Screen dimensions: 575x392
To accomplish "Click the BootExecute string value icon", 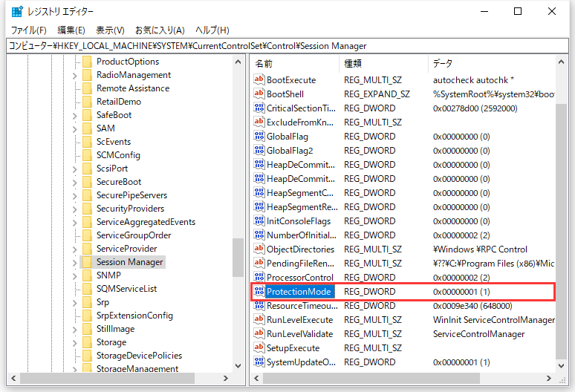I will 259,80.
